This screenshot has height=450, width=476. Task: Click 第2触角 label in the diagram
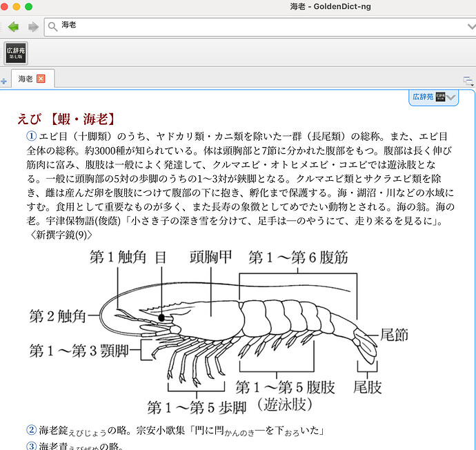point(57,316)
